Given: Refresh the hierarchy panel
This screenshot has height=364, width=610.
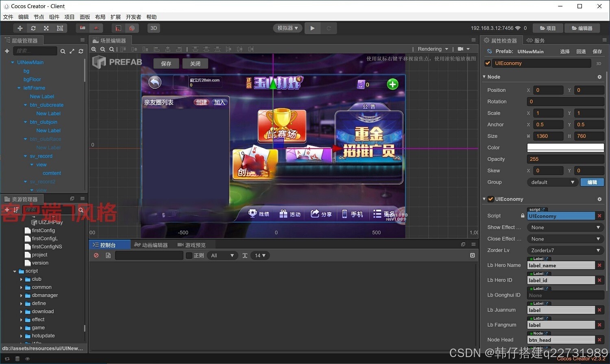Looking at the screenshot, I should [x=81, y=51].
